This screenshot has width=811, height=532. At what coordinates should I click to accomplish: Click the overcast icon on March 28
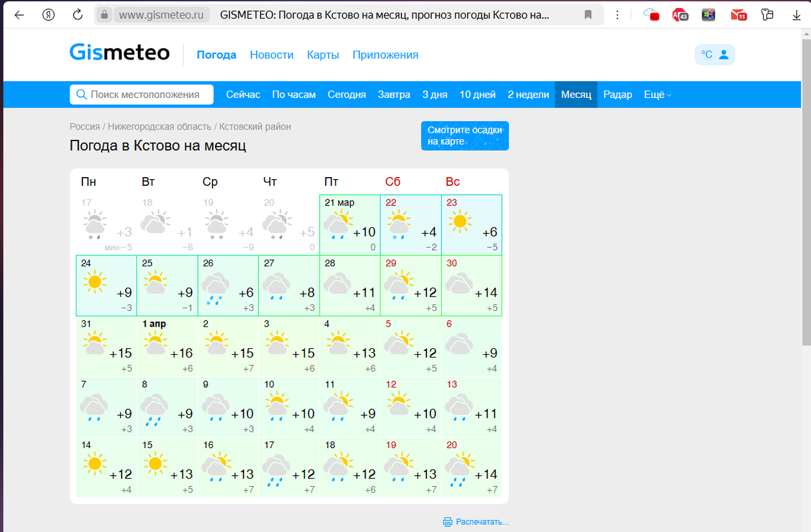(337, 284)
